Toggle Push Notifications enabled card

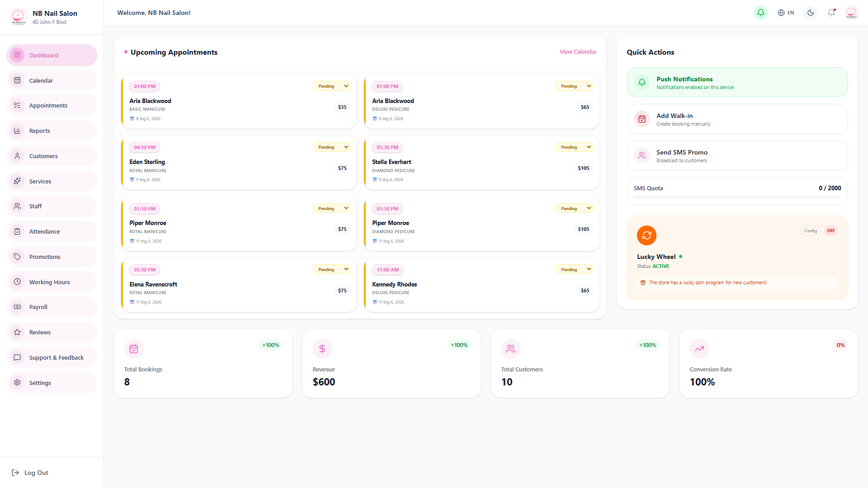click(737, 82)
